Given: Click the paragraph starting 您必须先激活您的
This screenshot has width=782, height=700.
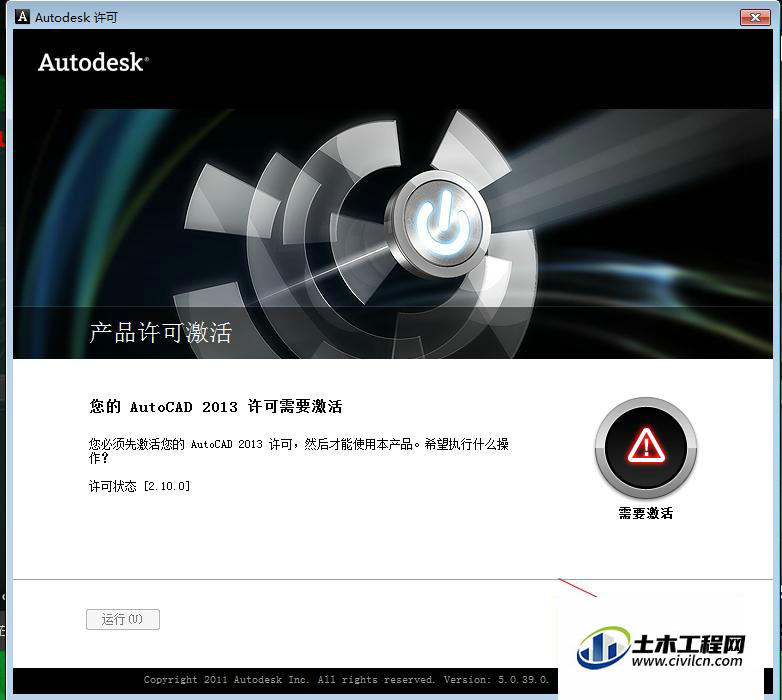Looking at the screenshot, I should [299, 451].
